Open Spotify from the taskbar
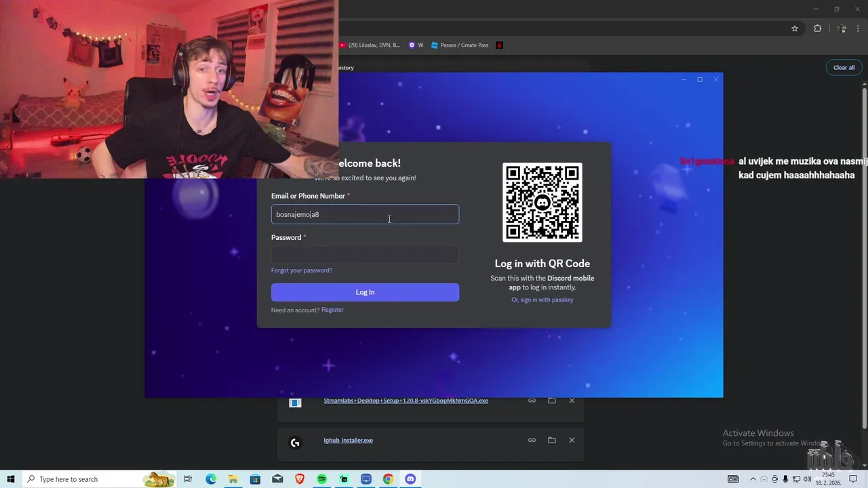The image size is (868, 488). click(321, 479)
